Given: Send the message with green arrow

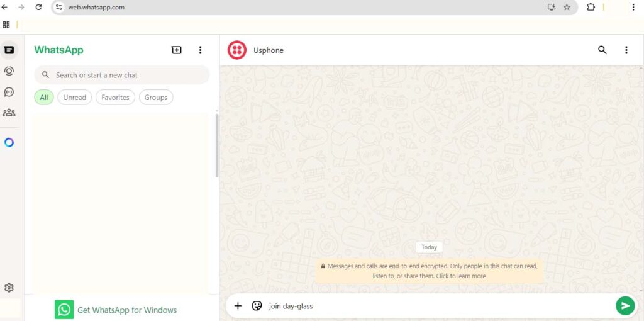Looking at the screenshot, I should pos(626,306).
